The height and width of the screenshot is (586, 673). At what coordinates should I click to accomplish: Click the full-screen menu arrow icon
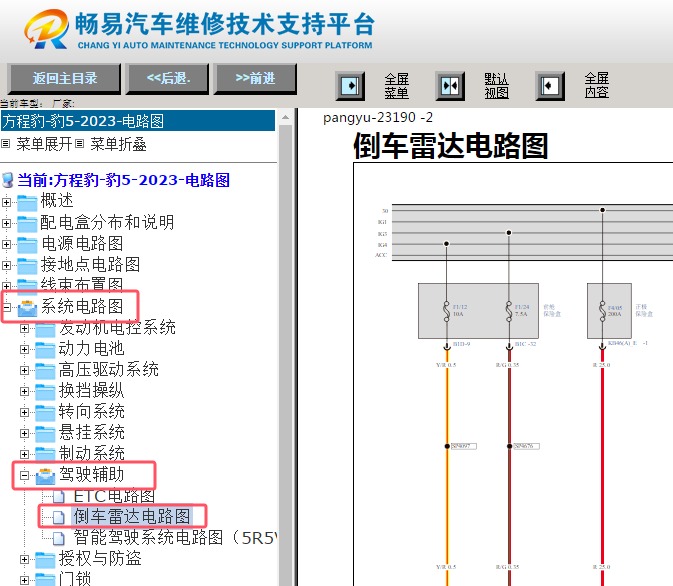(x=350, y=86)
